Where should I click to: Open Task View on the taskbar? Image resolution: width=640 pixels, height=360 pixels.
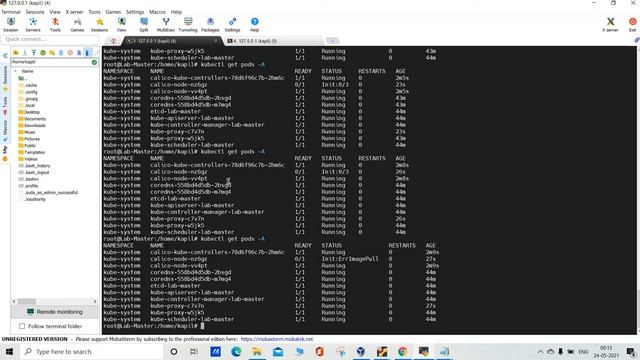coord(194,351)
